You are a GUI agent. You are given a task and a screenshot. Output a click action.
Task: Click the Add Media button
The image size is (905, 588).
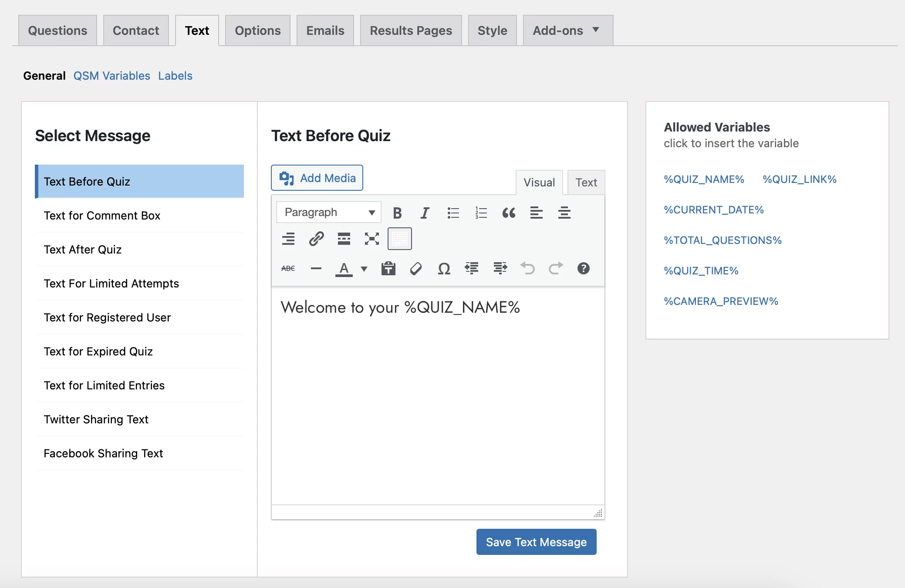click(317, 178)
